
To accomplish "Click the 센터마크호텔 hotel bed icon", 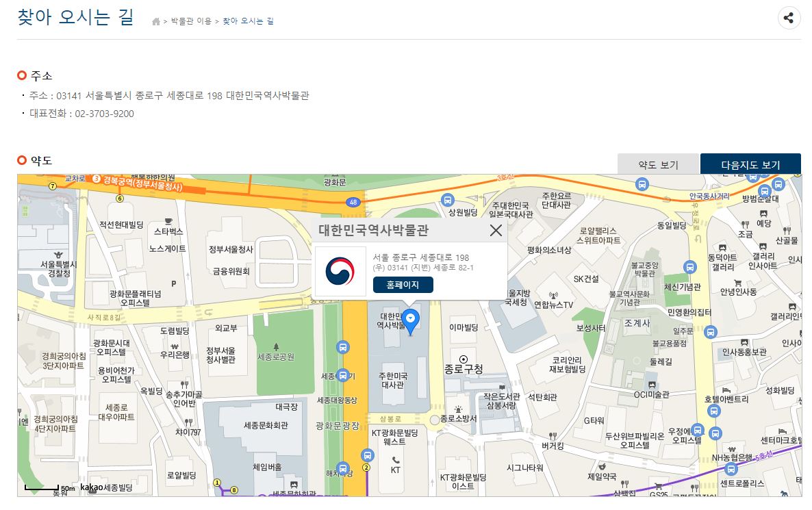I will pyautogui.click(x=783, y=431).
